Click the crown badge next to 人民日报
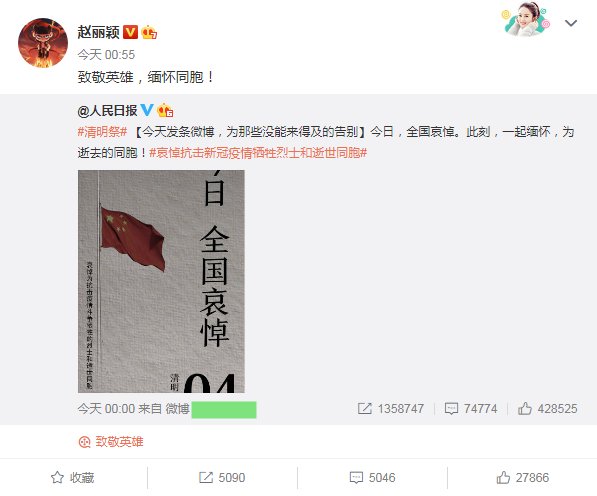 coord(165,110)
